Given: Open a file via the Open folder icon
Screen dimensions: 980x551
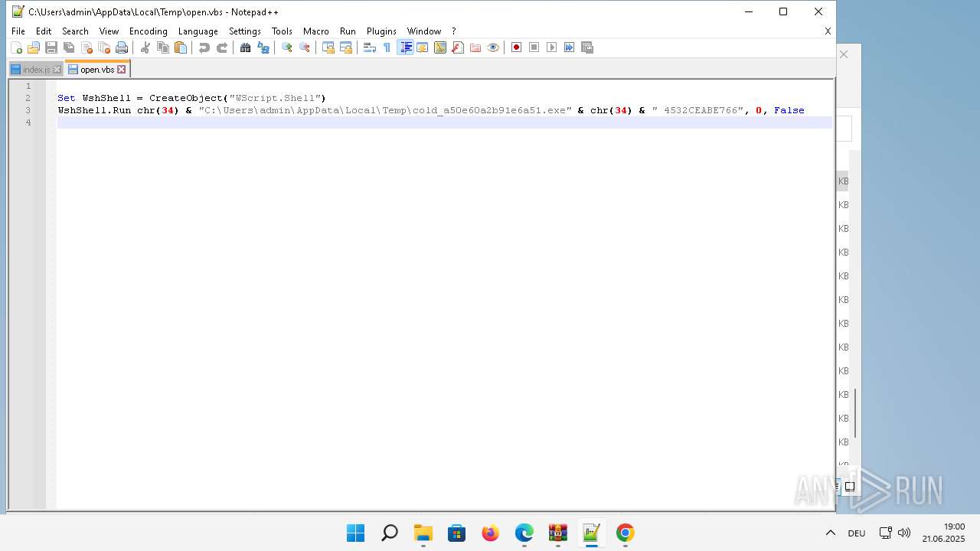Looking at the screenshot, I should point(33,47).
